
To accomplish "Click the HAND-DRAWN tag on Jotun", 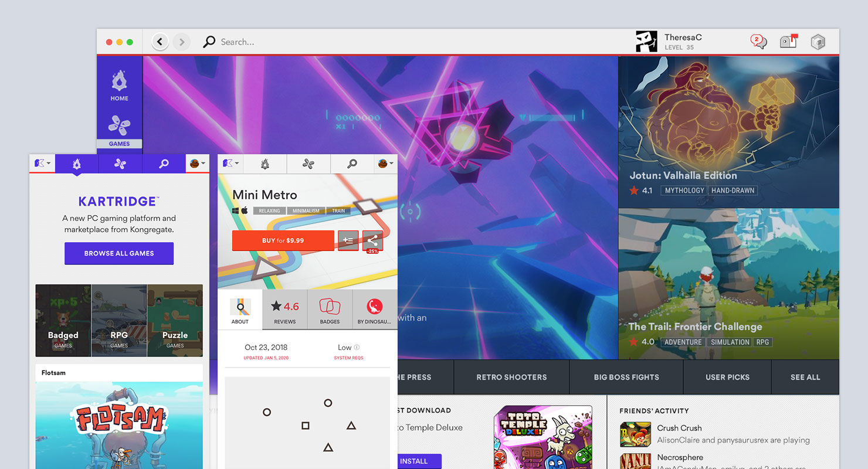I will tap(733, 191).
